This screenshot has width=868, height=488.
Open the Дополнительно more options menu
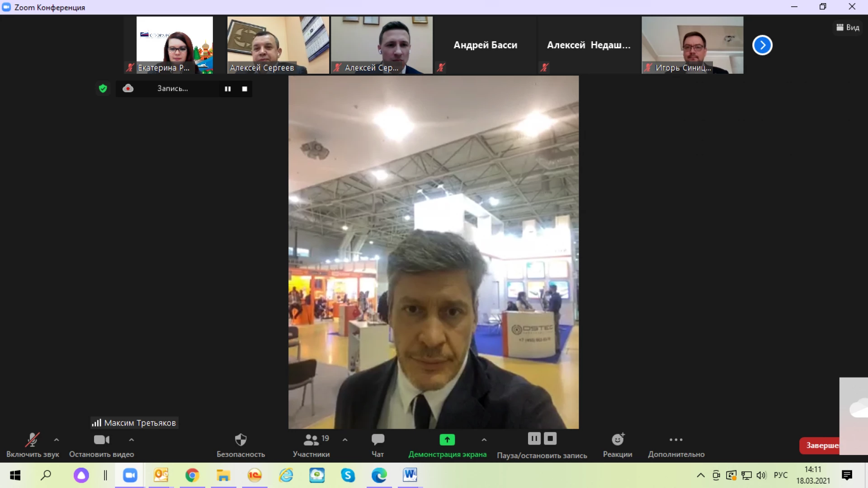click(676, 445)
